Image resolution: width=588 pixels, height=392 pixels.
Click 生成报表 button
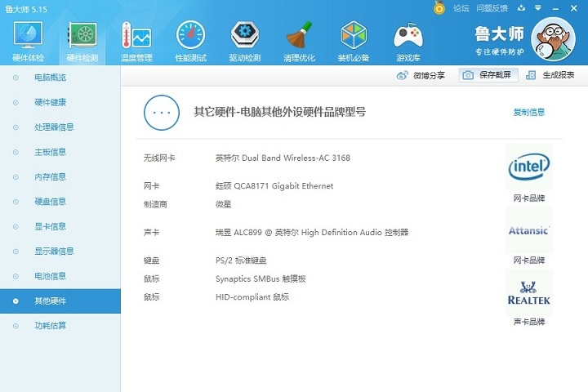[x=550, y=75]
